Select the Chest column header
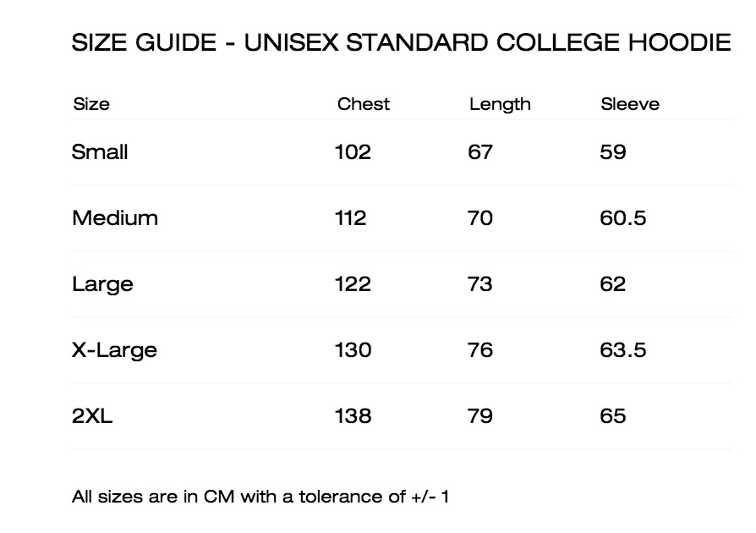Image resolution: width=756 pixels, height=533 pixels. pos(363,104)
